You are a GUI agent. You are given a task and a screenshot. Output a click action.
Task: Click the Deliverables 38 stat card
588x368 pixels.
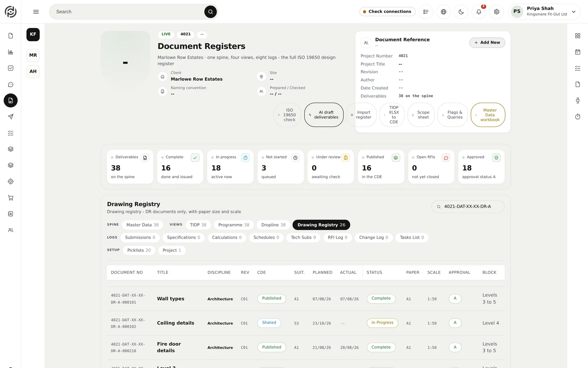point(130,167)
